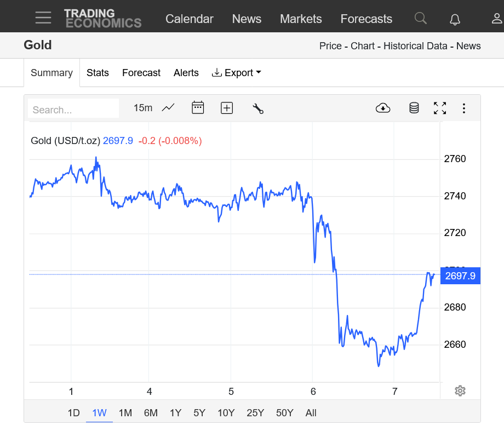The width and height of the screenshot is (504, 442).
Task: Open the 15m interval selector
Action: click(143, 108)
